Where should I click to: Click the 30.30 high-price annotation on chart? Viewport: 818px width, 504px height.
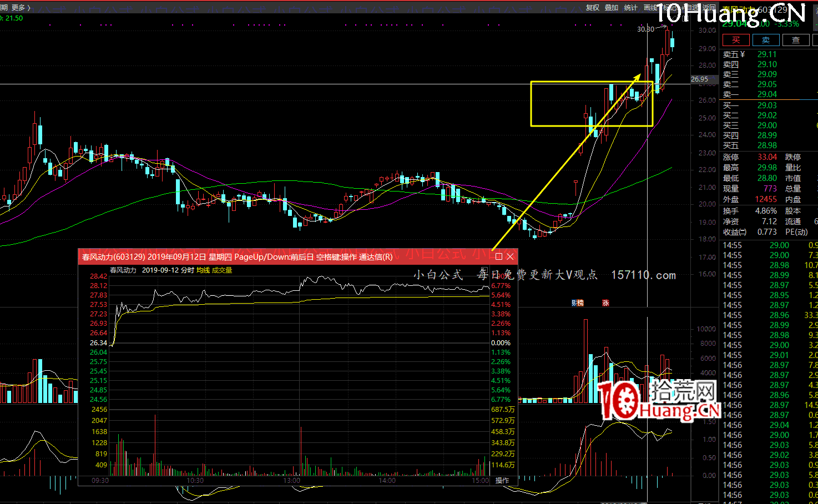645,29
